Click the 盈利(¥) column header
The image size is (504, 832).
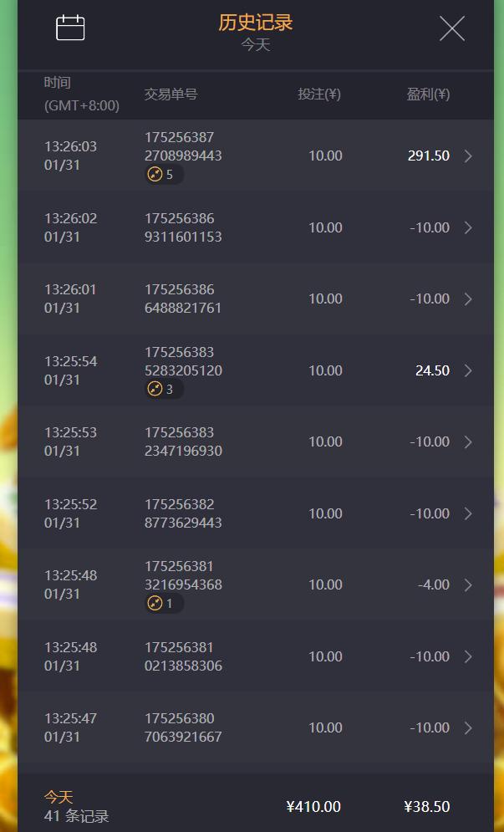pos(428,94)
